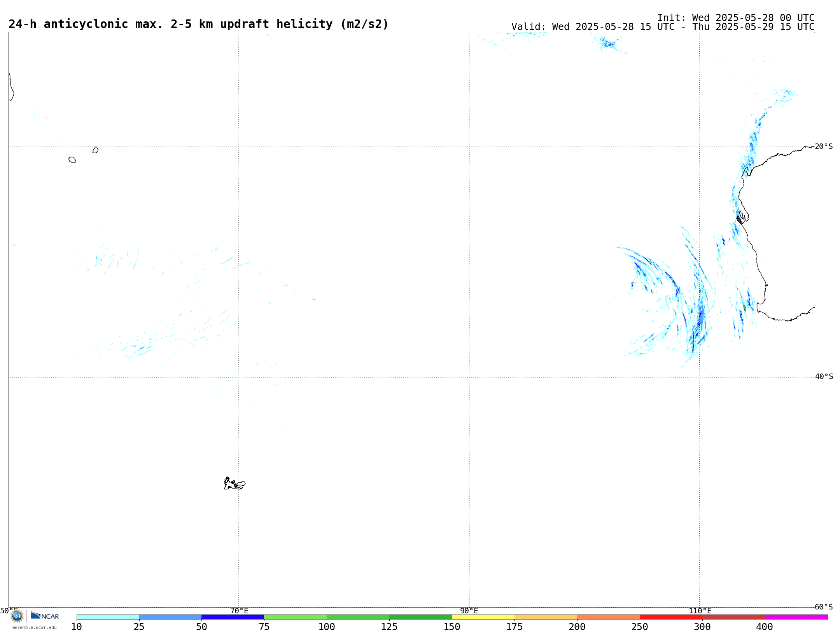Click the light green 75-100 colorbar segment
Image resolution: width=840 pixels, height=632 pixels.
click(296, 617)
